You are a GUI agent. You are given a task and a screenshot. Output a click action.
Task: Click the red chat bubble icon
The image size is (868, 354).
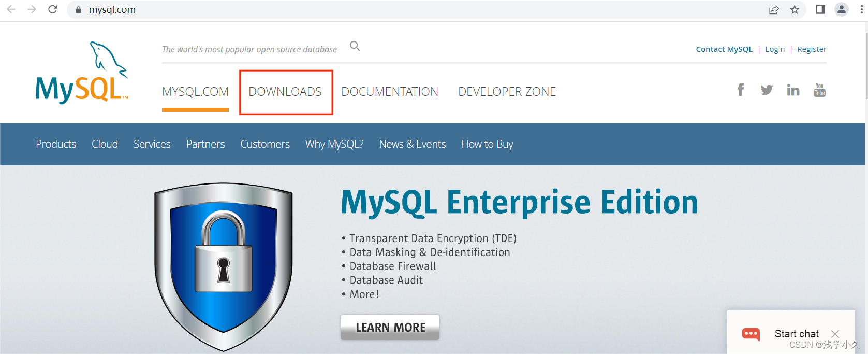click(751, 334)
